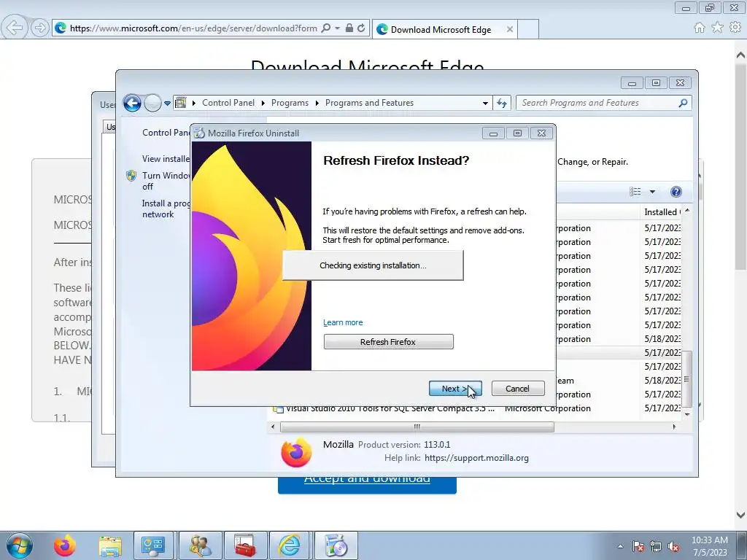Screen dimensions: 747x560
Task: Select Programs and Features breadcrumb segment
Action: 369,103
